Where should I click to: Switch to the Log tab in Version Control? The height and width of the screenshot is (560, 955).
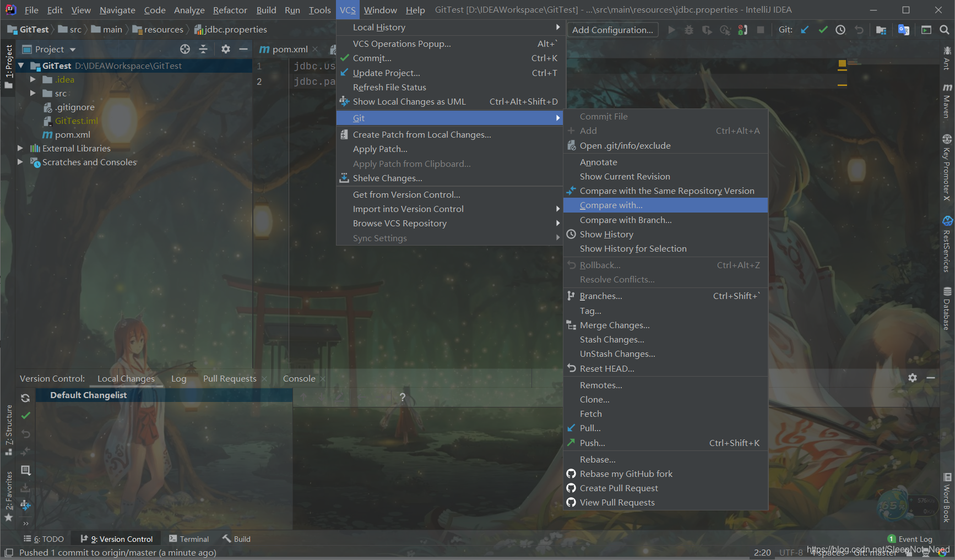(x=178, y=378)
